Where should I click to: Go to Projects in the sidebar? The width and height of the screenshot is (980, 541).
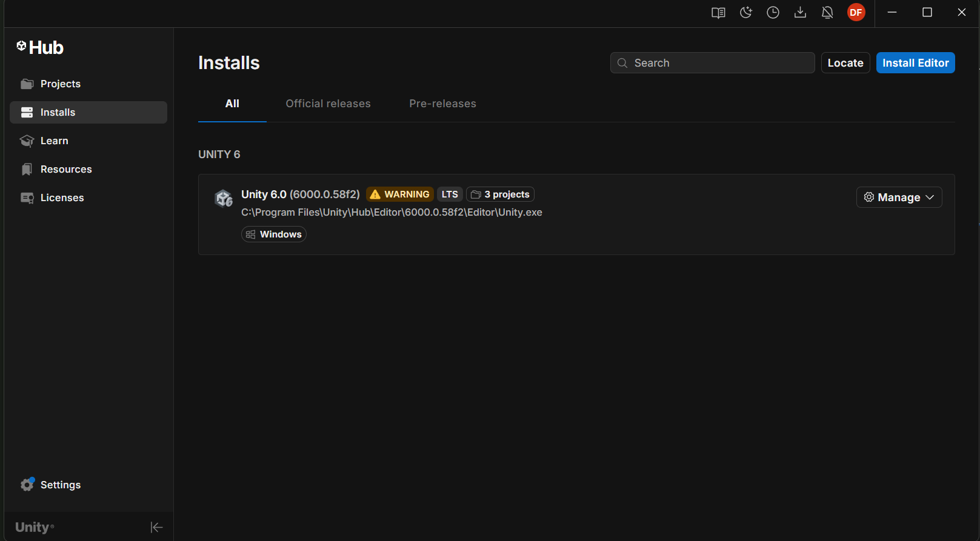(88, 84)
